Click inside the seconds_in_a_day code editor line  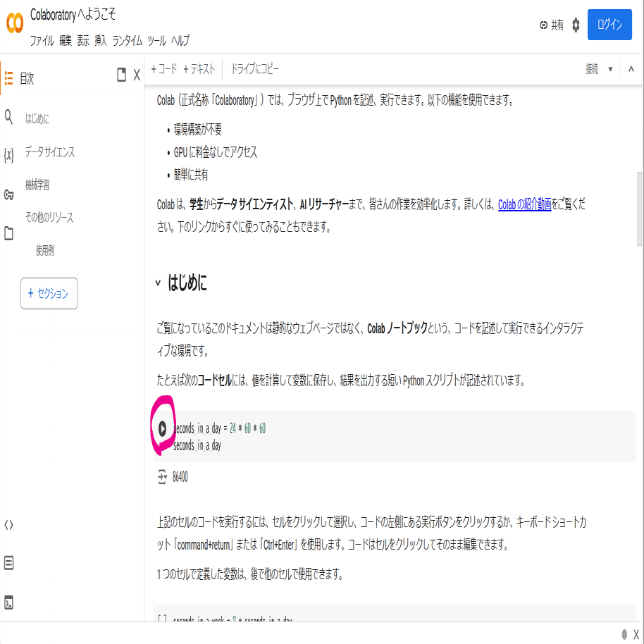(x=219, y=428)
